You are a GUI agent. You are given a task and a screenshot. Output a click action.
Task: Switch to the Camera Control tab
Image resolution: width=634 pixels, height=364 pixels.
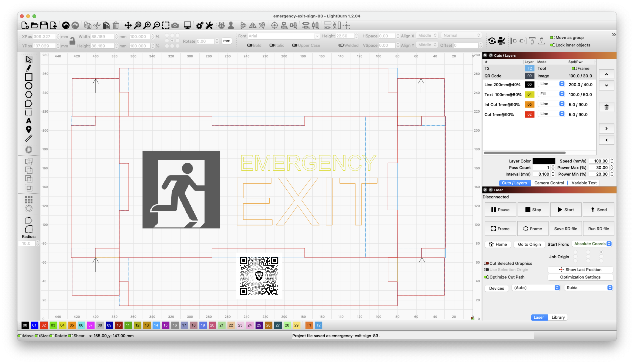coord(549,183)
